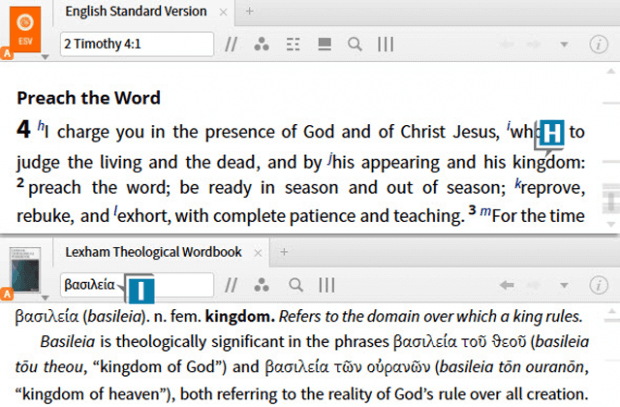620x407 pixels.
Task: Click footnote h before 'I charge you'
Action: point(41,126)
